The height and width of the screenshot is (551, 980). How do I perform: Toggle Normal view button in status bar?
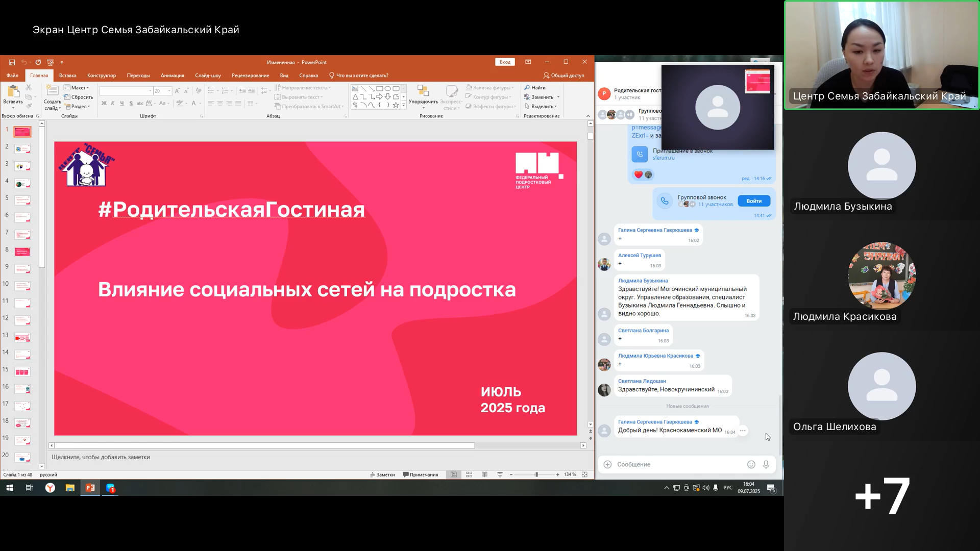tap(453, 474)
